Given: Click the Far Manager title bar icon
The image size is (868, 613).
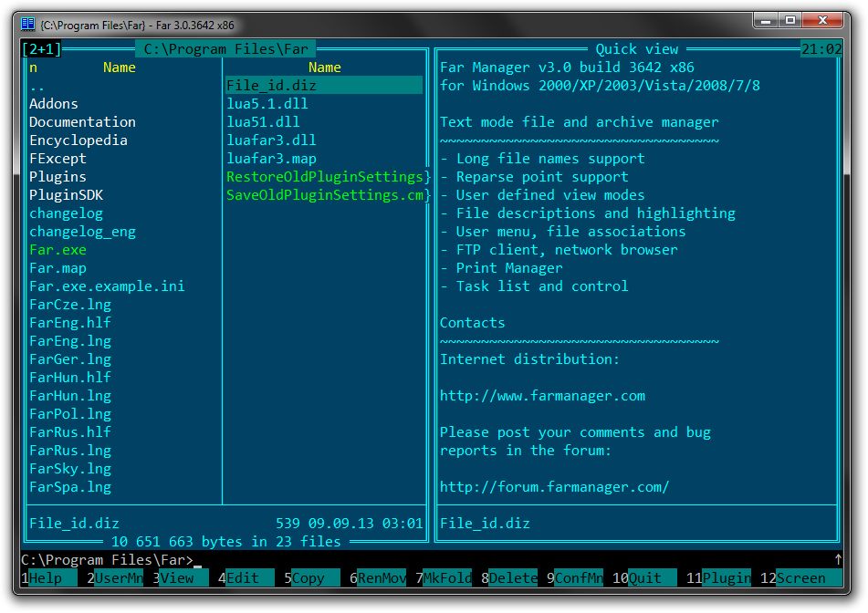Looking at the screenshot, I should click(27, 25).
